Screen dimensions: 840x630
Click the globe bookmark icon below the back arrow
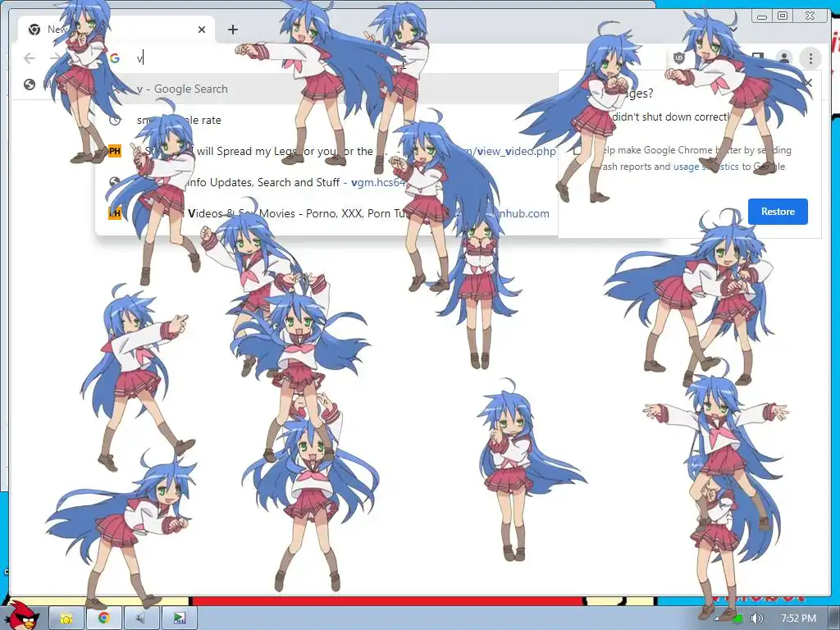click(30, 84)
